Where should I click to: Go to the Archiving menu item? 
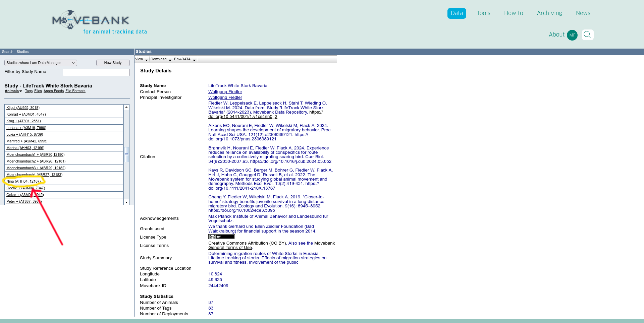click(549, 13)
